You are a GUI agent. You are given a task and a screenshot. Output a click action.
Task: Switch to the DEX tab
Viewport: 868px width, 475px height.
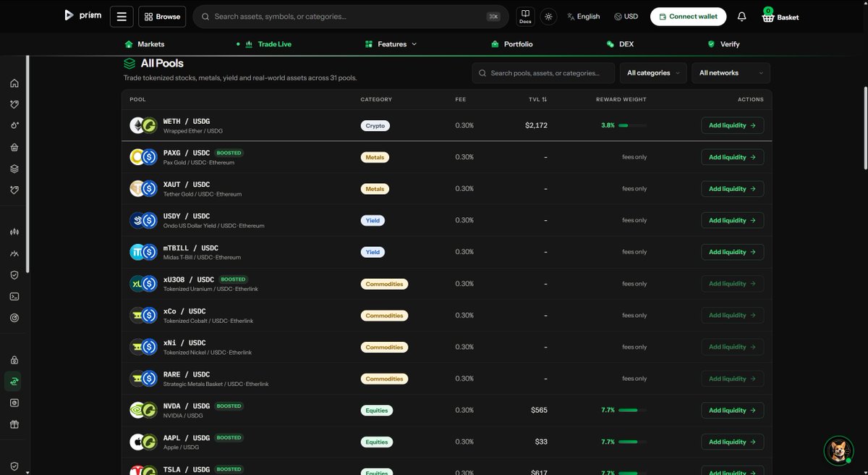coord(620,44)
